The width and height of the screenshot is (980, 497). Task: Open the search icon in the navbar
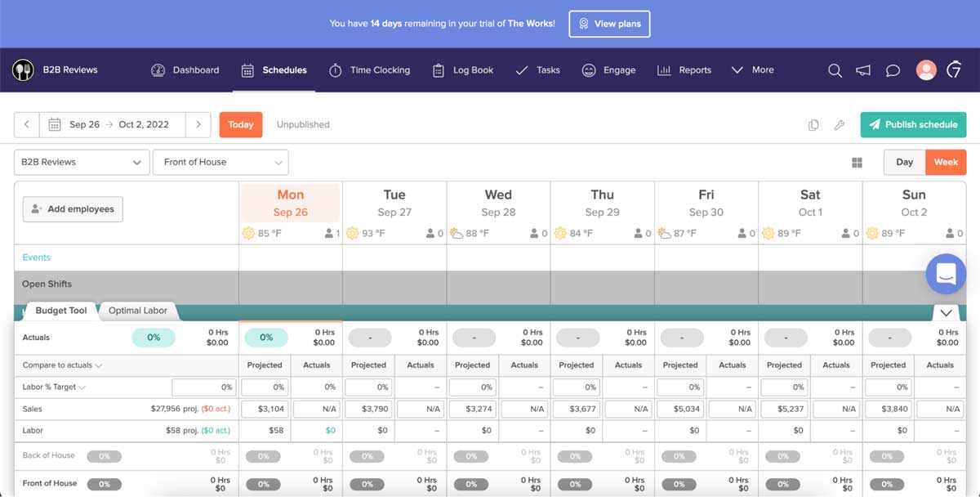(x=835, y=70)
